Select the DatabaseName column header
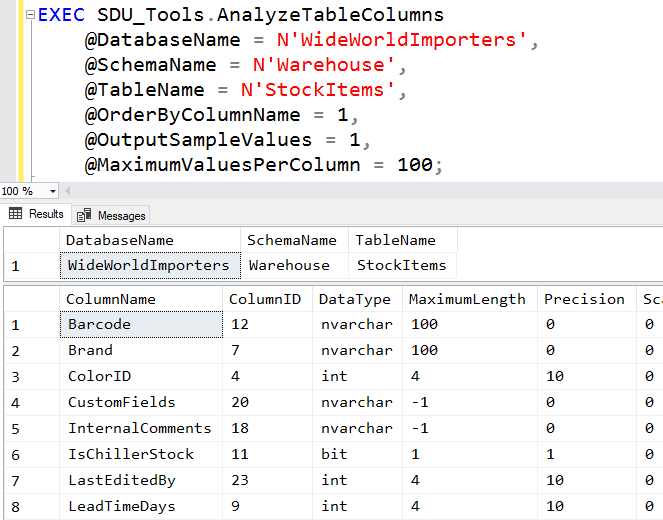The height and width of the screenshot is (520, 663). tap(150, 240)
